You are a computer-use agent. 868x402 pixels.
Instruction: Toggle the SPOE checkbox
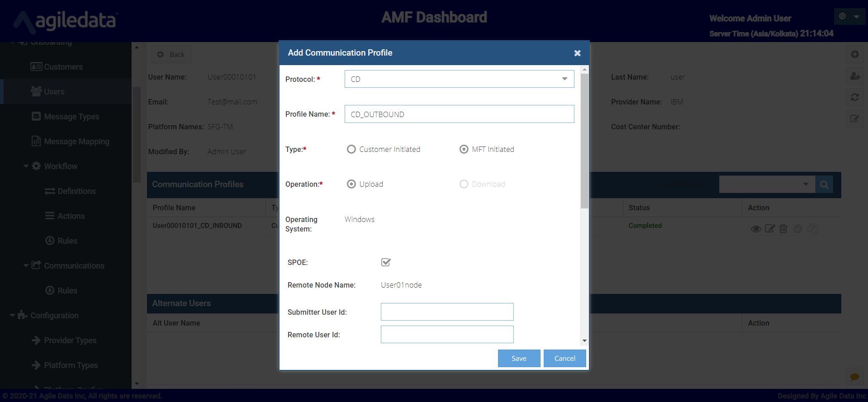coord(386,262)
